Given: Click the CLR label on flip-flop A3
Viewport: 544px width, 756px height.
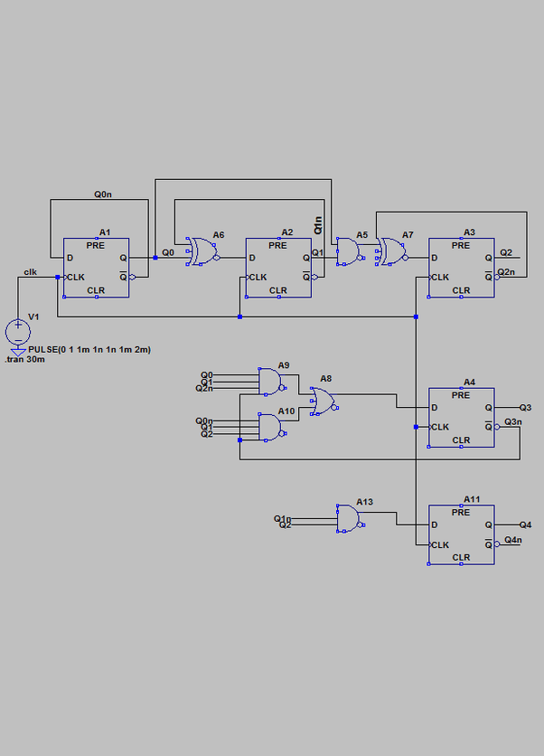Looking at the screenshot, I should click(461, 290).
